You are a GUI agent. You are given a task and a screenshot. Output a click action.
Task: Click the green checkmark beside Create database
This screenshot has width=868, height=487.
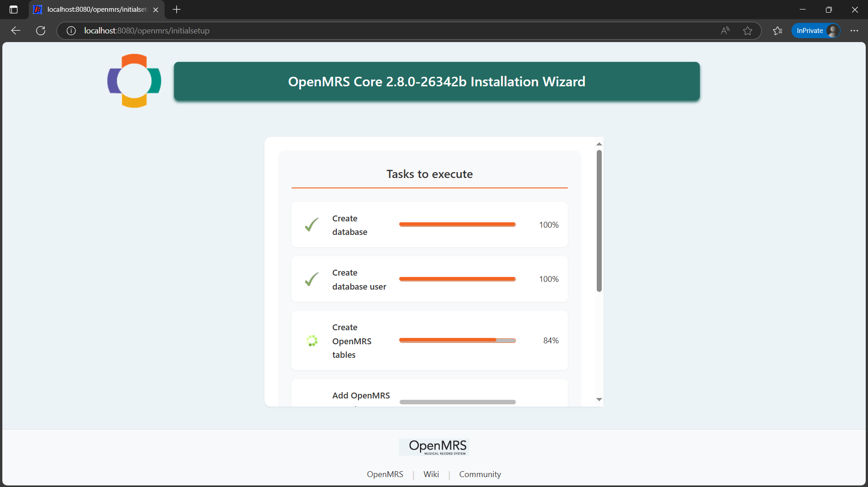311,225
